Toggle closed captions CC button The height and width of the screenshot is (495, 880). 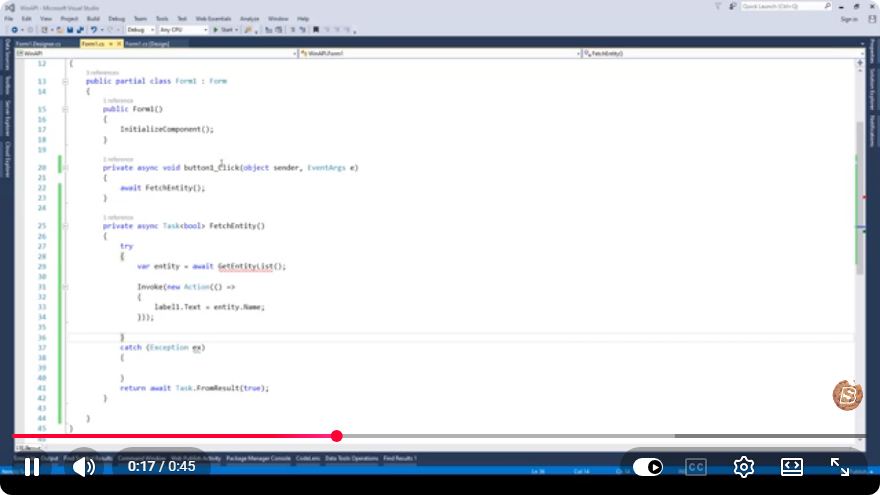[x=695, y=467]
